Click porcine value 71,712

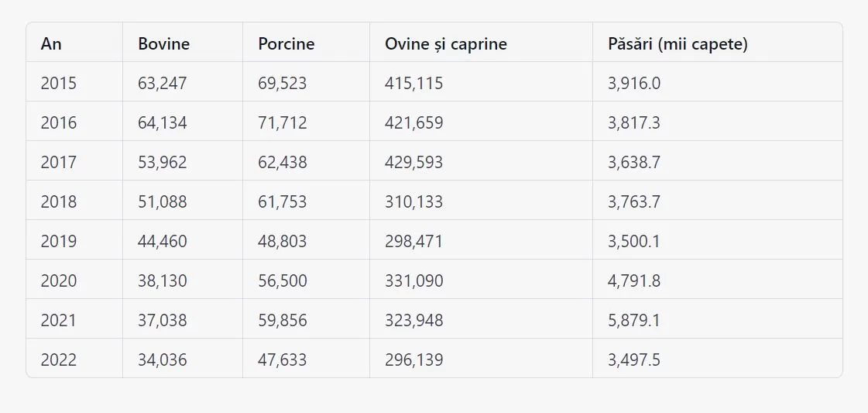[x=283, y=122]
